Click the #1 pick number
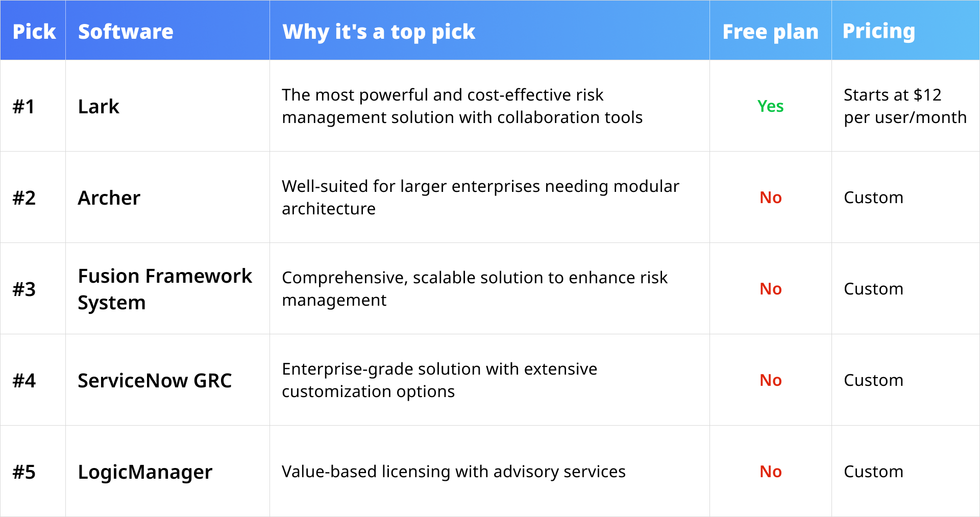Screen dimensions: 980x517 [x=24, y=106]
